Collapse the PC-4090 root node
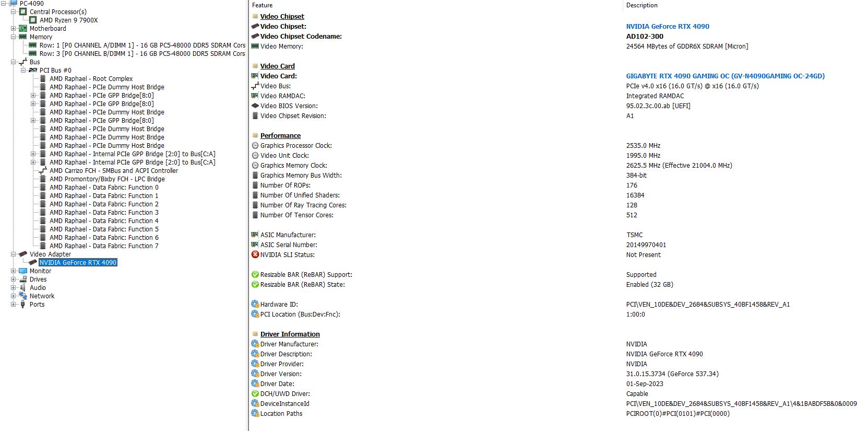The height and width of the screenshot is (431, 868). coord(4,3)
